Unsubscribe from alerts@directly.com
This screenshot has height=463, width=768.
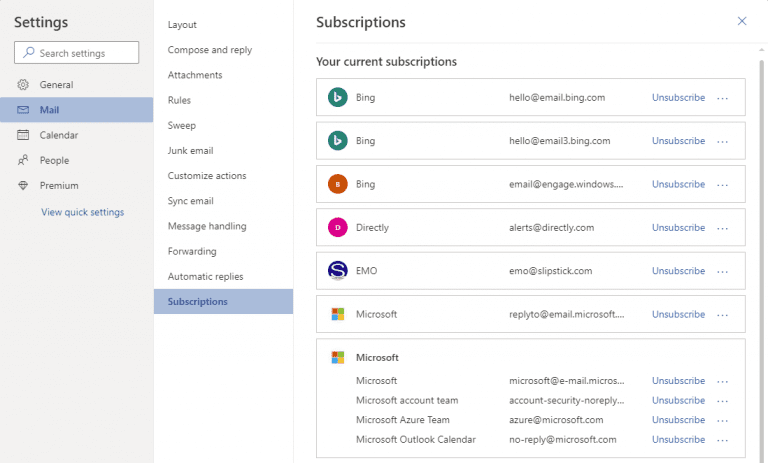[x=678, y=228]
